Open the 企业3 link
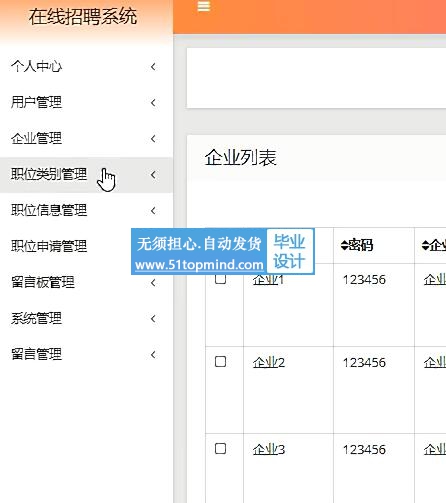446x503 pixels. tap(269, 450)
